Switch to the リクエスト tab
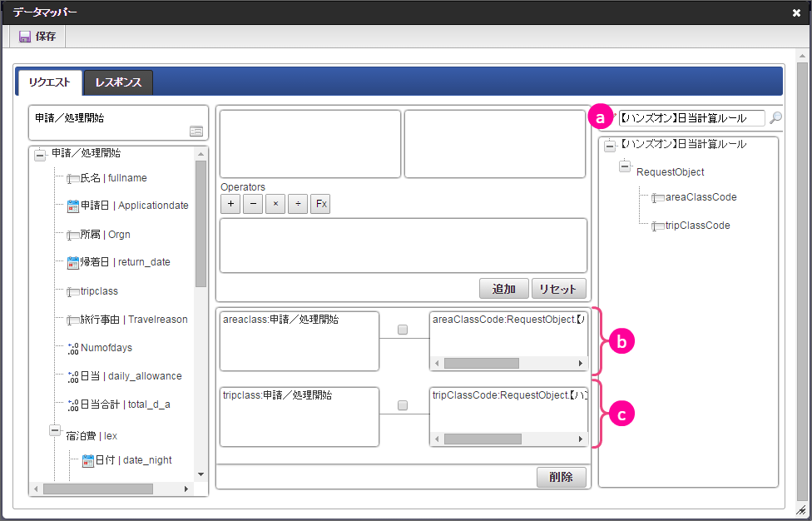 tap(50, 82)
